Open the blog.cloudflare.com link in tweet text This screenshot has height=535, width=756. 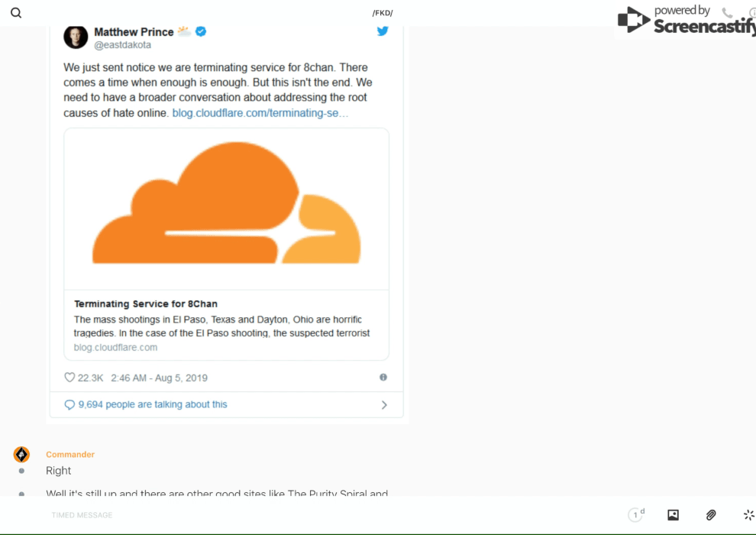260,113
